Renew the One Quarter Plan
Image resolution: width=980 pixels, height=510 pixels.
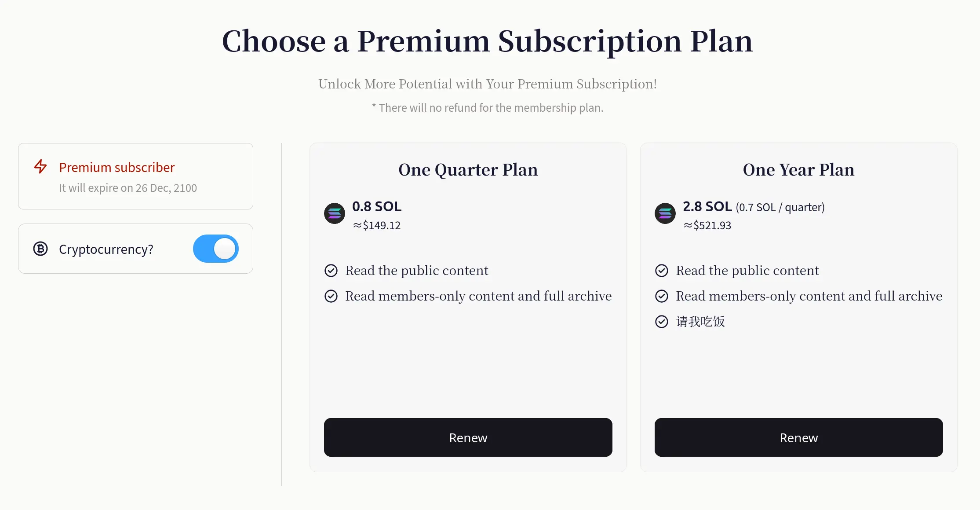point(468,437)
